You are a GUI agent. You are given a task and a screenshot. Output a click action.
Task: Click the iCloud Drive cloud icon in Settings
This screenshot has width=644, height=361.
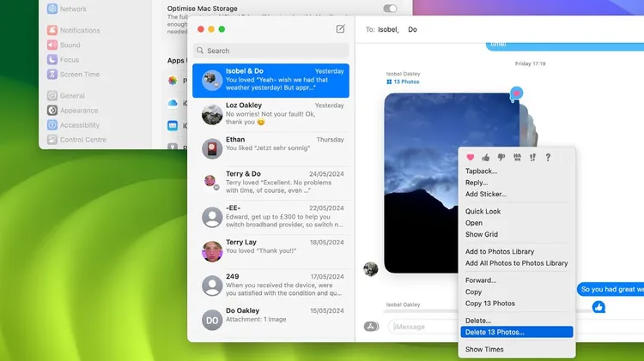tap(173, 103)
